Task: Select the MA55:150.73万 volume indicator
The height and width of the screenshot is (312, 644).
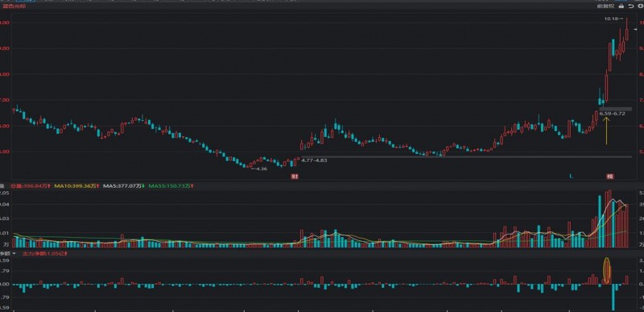Action: tap(171, 186)
